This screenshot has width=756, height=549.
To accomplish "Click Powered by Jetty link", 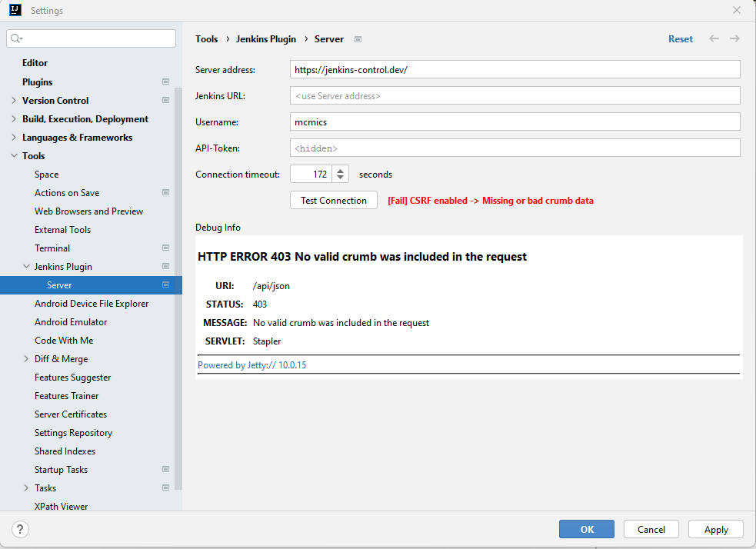I will click(251, 365).
